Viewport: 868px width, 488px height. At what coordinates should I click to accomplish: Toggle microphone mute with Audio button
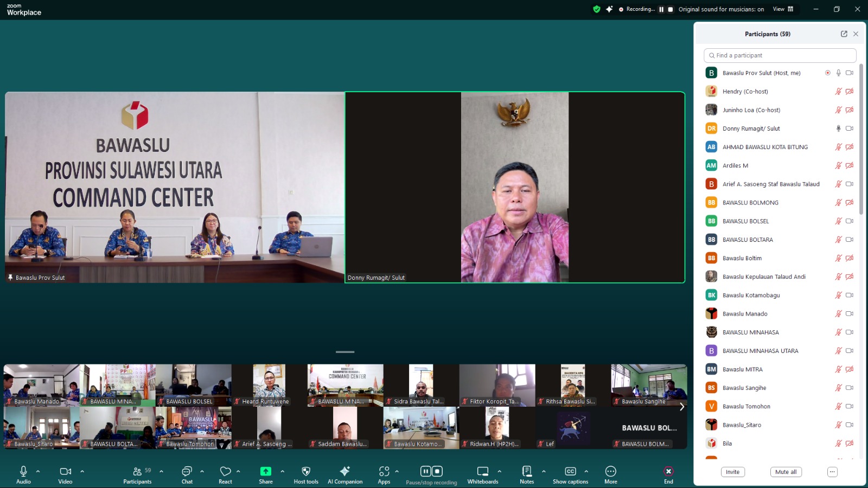pos(23,471)
